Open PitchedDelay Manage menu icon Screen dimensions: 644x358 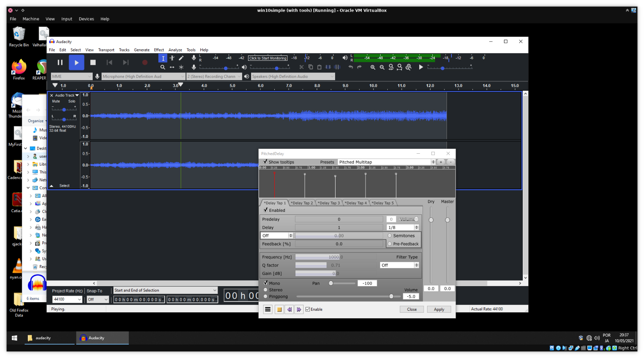point(268,309)
